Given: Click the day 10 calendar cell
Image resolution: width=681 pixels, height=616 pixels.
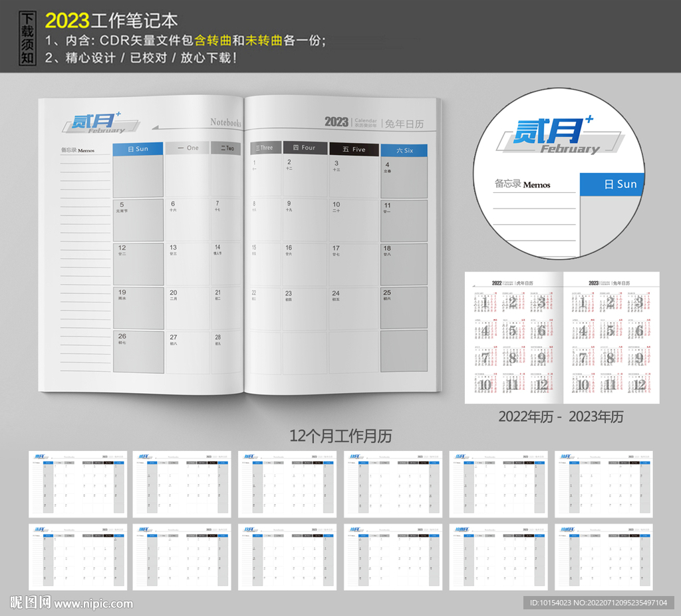Looking at the screenshot, I should coord(354,220).
